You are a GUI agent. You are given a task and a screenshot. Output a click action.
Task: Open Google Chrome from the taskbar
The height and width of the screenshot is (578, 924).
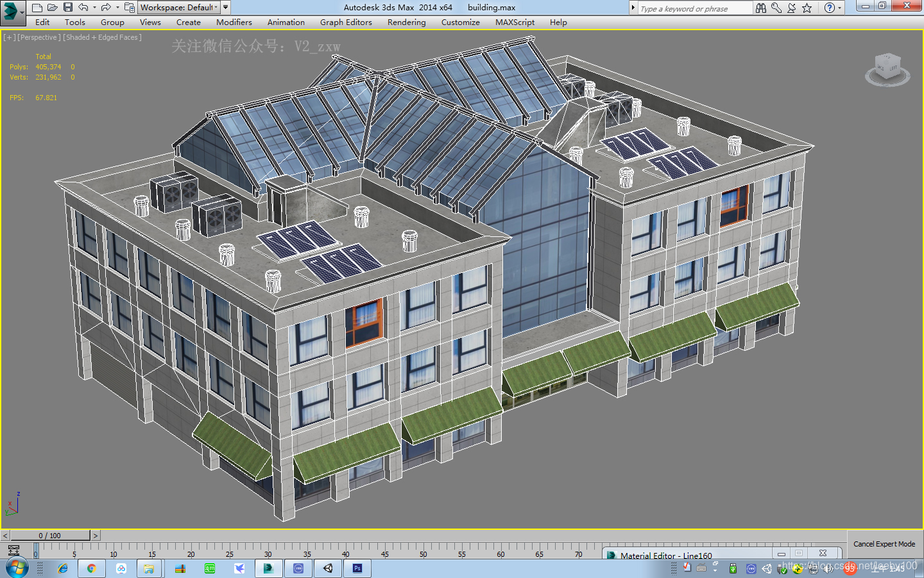pos(91,568)
